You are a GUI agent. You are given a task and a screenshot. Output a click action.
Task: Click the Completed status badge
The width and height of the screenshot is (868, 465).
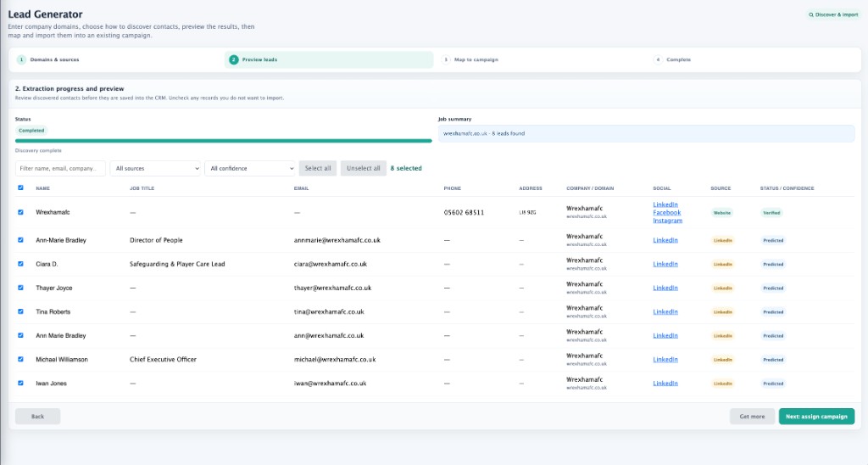click(x=31, y=131)
